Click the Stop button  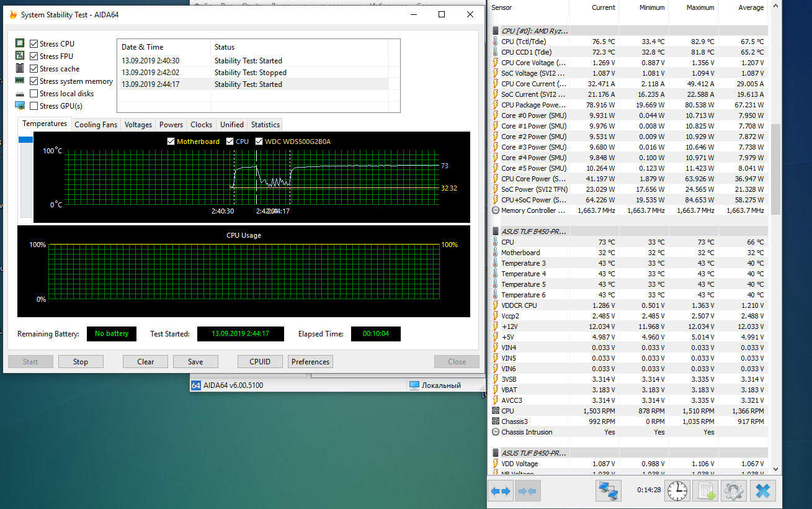click(x=81, y=362)
